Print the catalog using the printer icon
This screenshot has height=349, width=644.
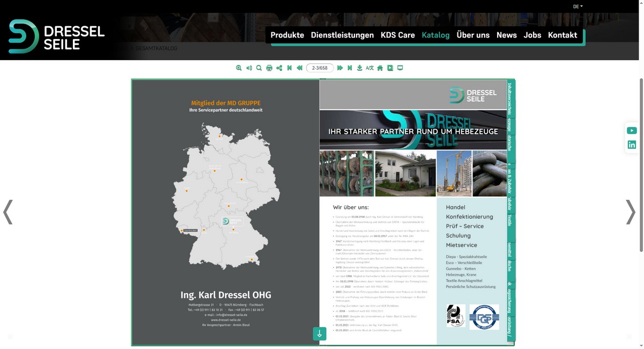click(269, 68)
